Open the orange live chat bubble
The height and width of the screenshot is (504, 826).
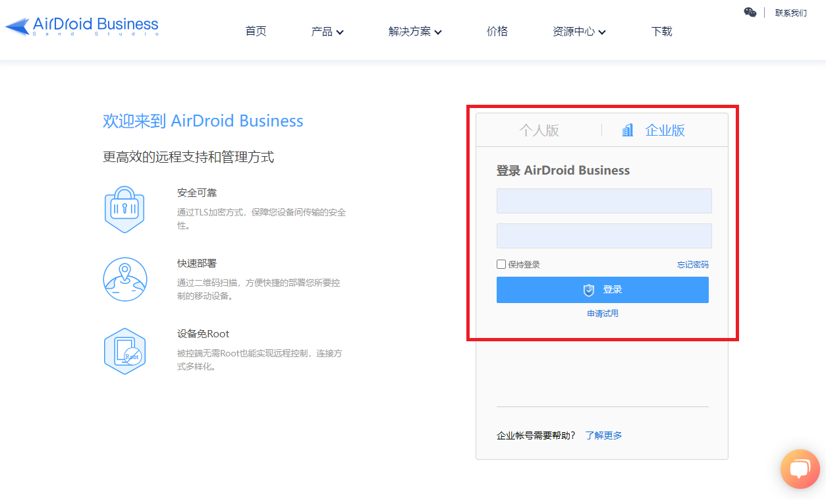[800, 469]
